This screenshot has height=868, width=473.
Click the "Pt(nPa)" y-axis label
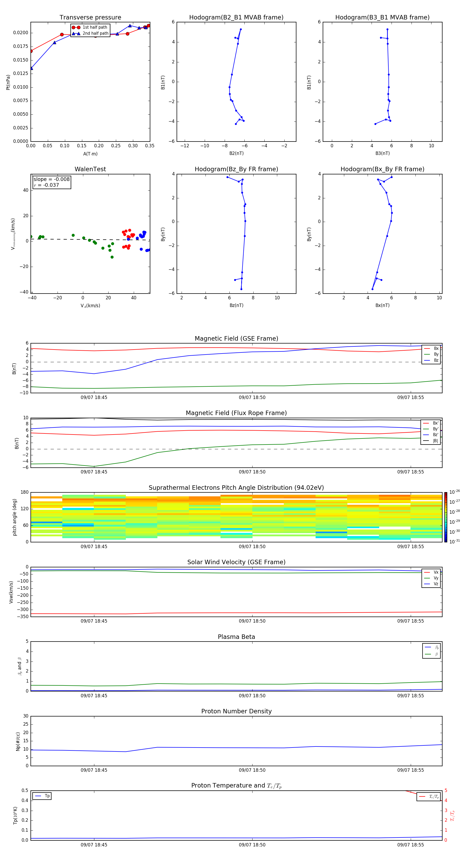point(8,82)
